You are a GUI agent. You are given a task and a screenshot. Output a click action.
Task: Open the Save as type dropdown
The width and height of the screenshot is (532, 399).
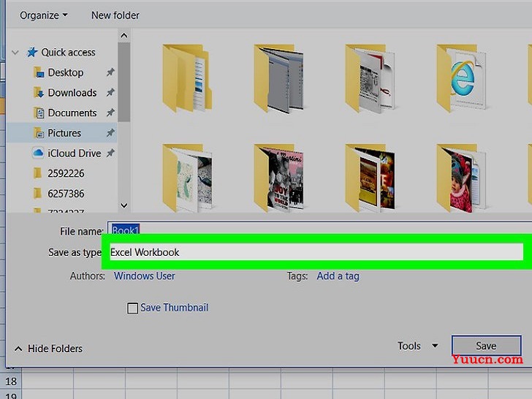click(x=316, y=252)
